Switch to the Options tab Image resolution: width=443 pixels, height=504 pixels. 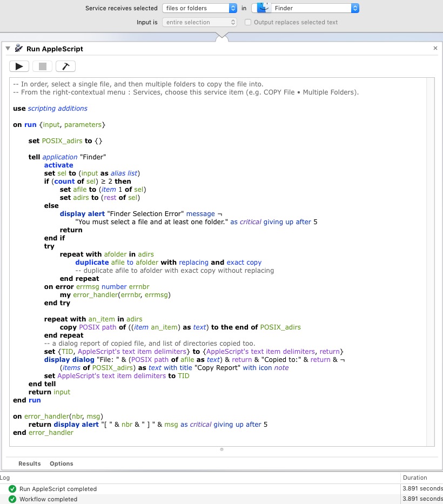[x=62, y=463]
